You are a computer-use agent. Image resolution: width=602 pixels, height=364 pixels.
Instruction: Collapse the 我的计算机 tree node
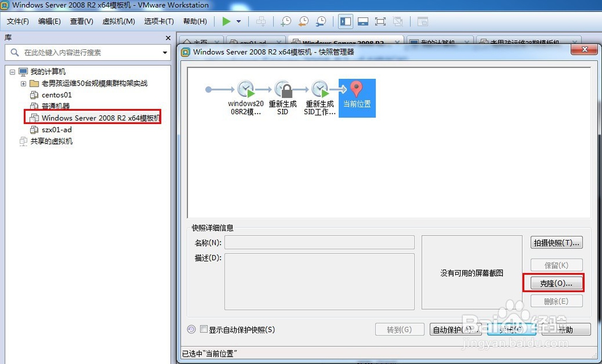pos(12,72)
